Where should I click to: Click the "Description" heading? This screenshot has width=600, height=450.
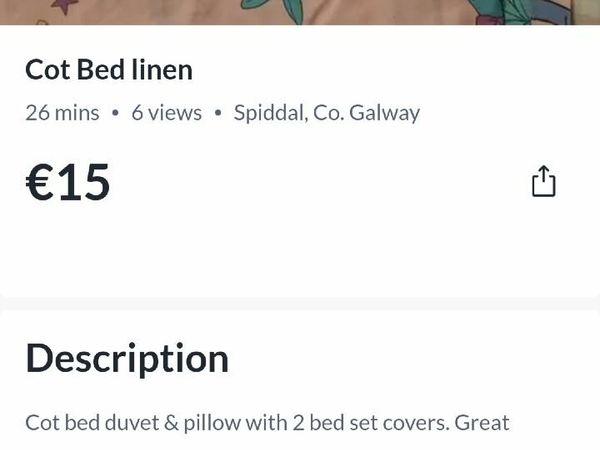(127, 358)
